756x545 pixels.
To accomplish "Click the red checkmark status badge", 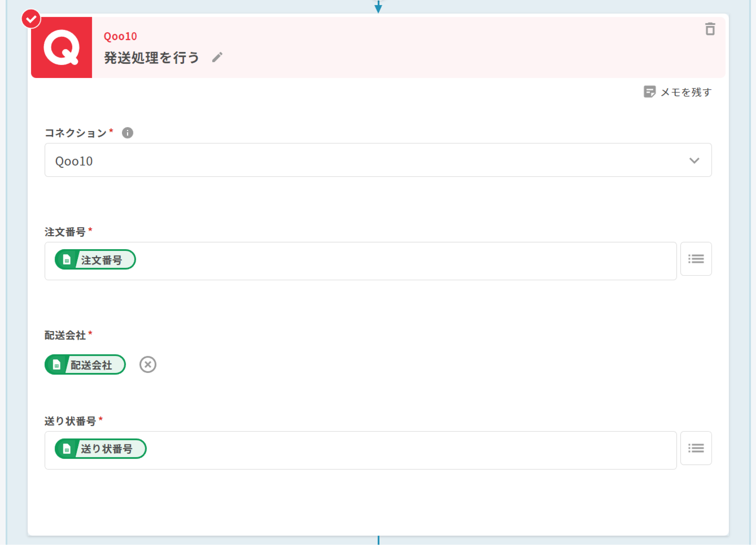I will (x=31, y=19).
